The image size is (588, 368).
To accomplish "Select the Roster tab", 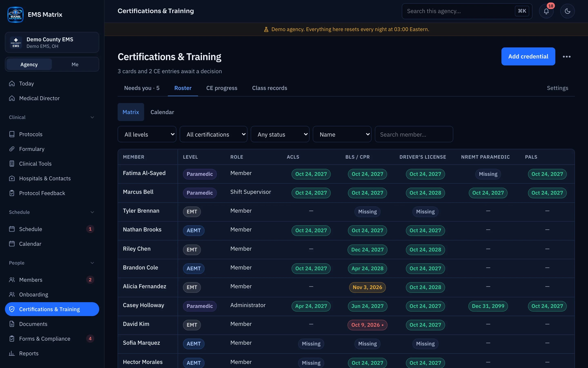I will tap(183, 88).
